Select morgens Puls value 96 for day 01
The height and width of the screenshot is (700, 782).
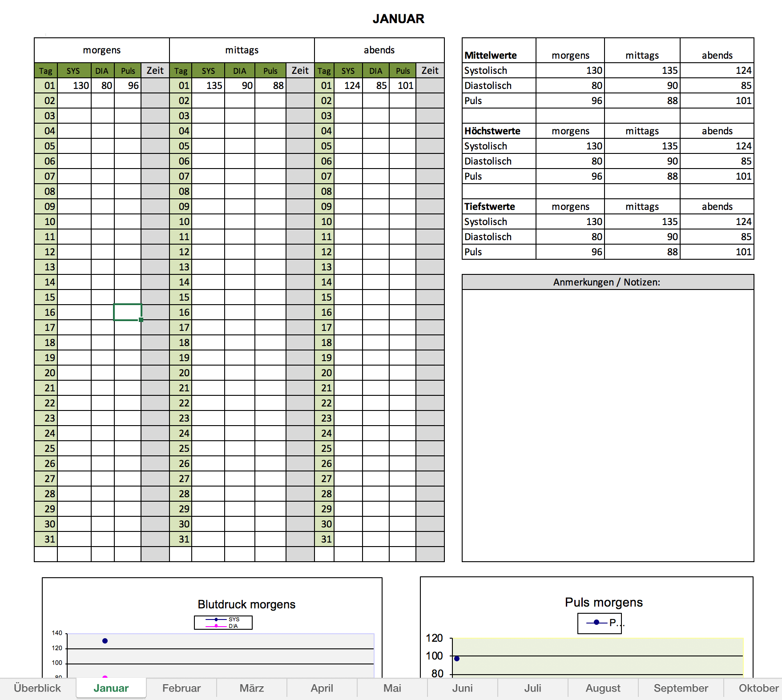(128, 85)
